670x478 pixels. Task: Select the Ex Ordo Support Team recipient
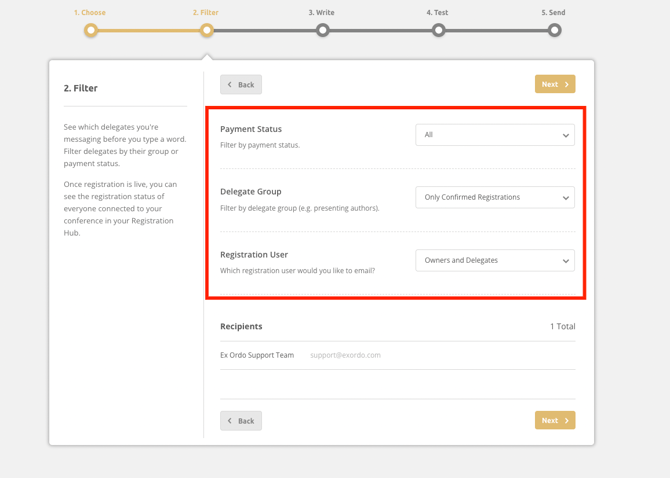tap(257, 355)
